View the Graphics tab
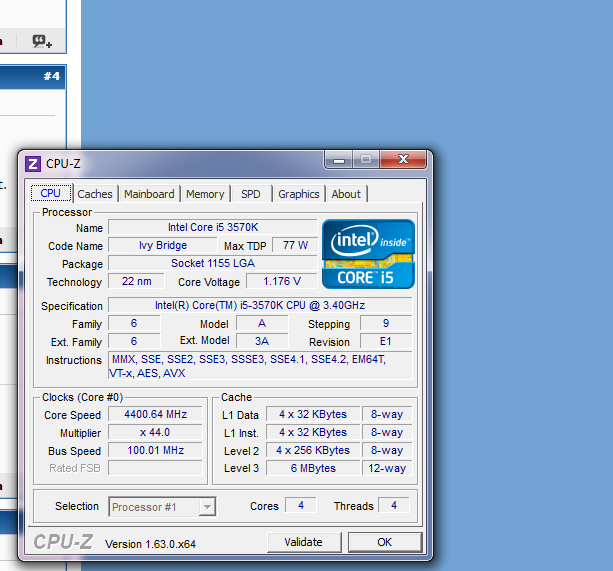 point(299,194)
